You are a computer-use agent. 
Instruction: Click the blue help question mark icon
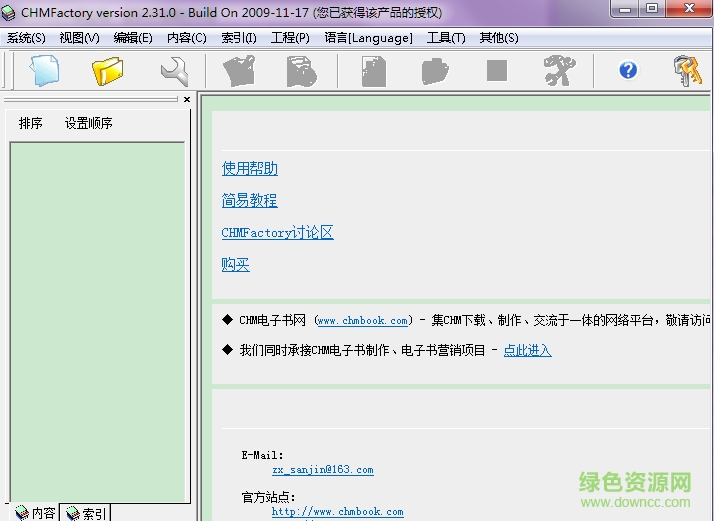(x=628, y=70)
